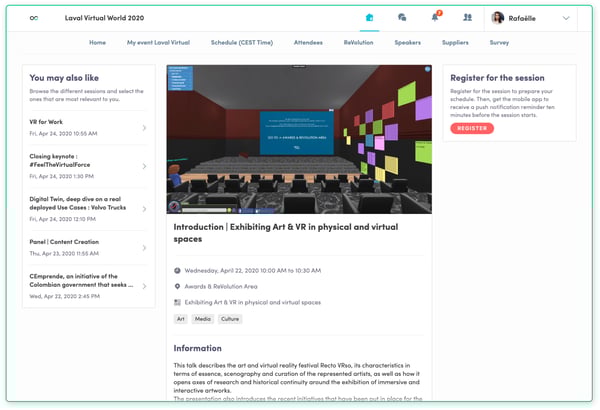Click the location pin icon beside Awards & ReVolution Area
The image size is (600, 410).
(x=177, y=286)
